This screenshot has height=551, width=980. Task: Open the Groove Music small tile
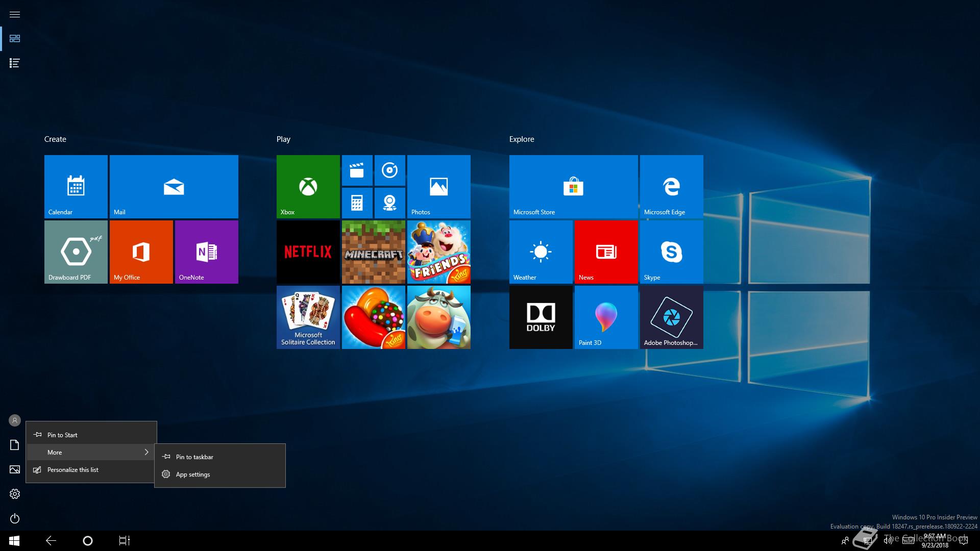tap(390, 170)
